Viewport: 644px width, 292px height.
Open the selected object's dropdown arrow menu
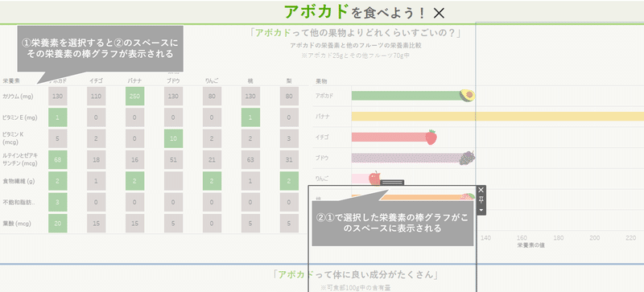pyautogui.click(x=481, y=209)
